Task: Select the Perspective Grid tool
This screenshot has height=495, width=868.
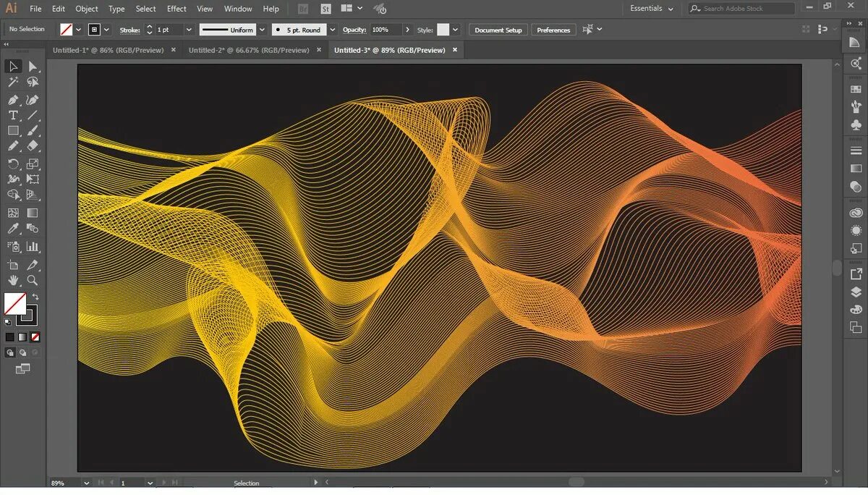Action: click(33, 195)
